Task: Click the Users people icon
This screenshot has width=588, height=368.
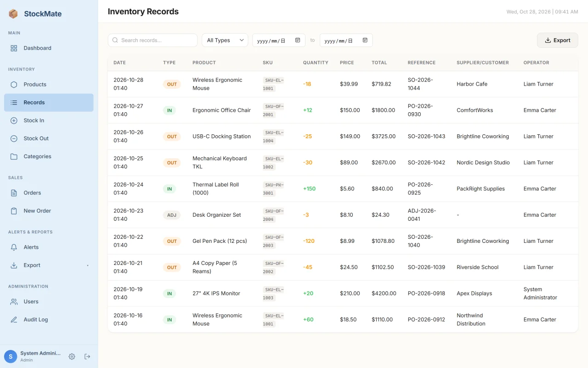Action: tap(14, 302)
